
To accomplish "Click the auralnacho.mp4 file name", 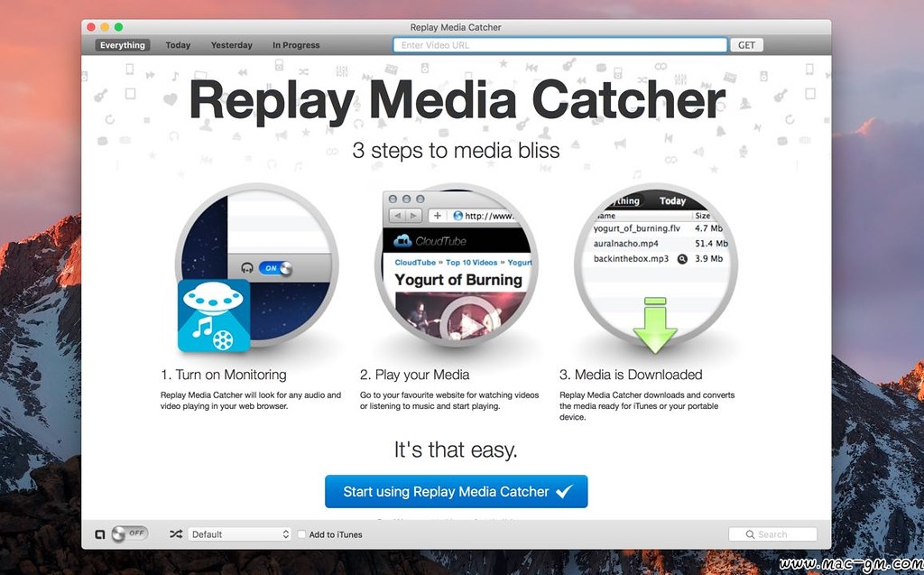I will tap(625, 244).
